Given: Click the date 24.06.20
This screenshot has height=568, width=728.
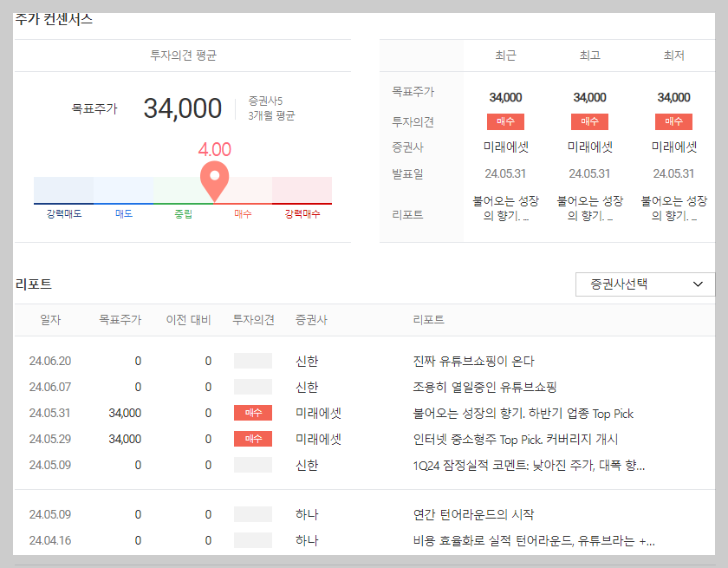Looking at the screenshot, I should (50, 361).
